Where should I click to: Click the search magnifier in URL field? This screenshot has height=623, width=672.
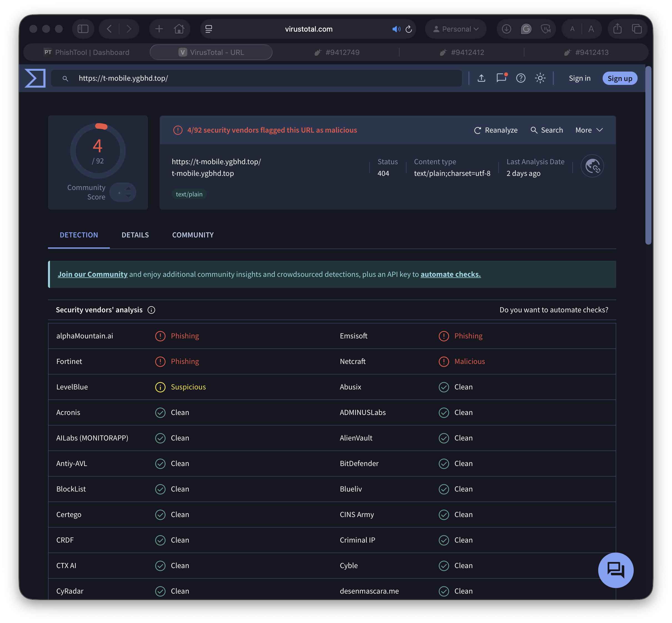click(65, 78)
